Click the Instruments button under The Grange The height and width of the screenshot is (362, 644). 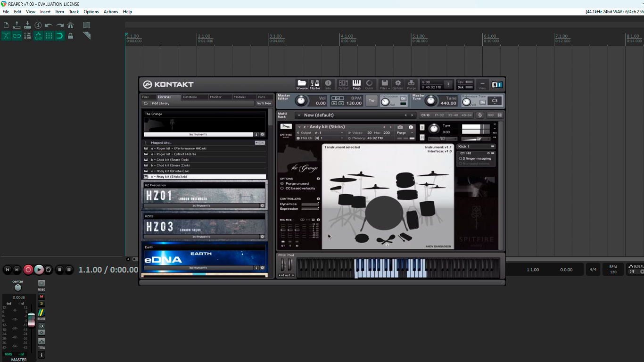pyautogui.click(x=198, y=134)
